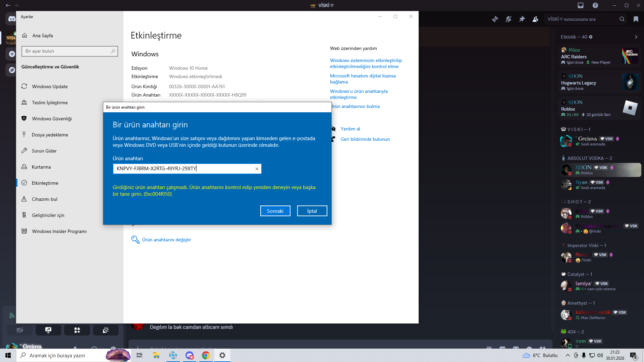Open Microsoft hesabını dijital lisansa bağlama link

click(x=363, y=79)
